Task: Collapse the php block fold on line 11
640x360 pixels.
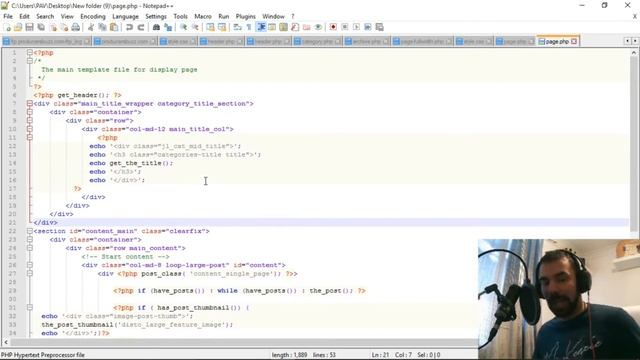Action: click(29, 138)
